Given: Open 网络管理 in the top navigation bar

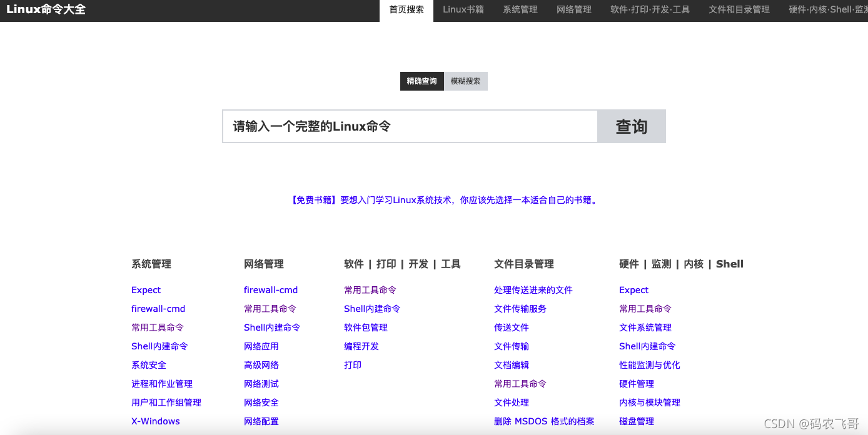Looking at the screenshot, I should pos(574,10).
